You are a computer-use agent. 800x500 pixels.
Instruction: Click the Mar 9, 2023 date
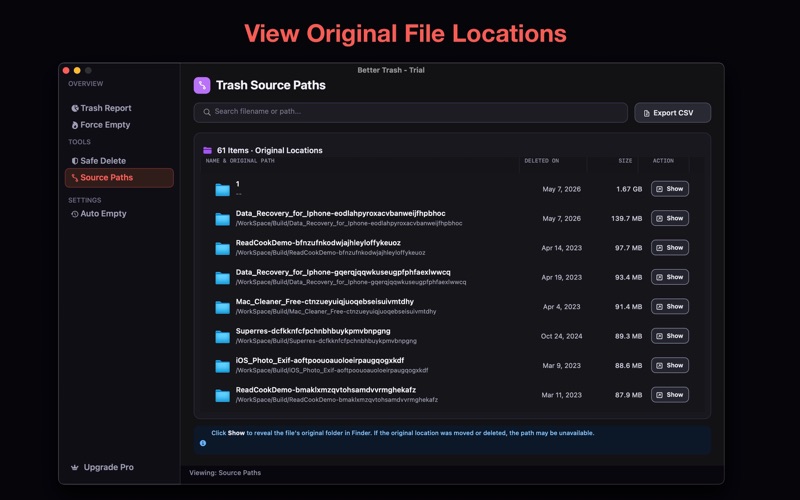(561, 366)
